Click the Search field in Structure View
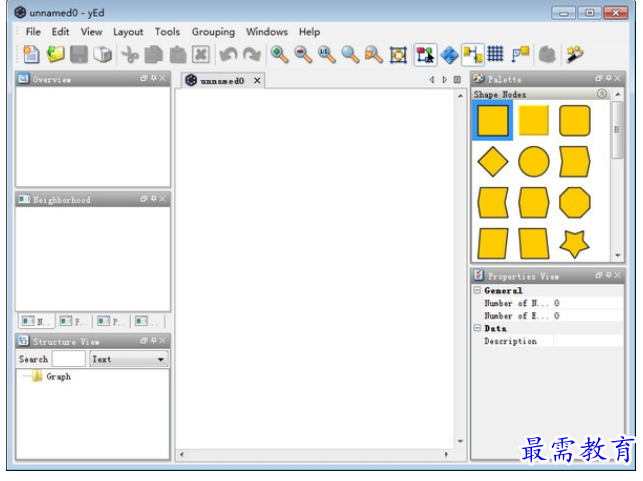 (x=69, y=359)
